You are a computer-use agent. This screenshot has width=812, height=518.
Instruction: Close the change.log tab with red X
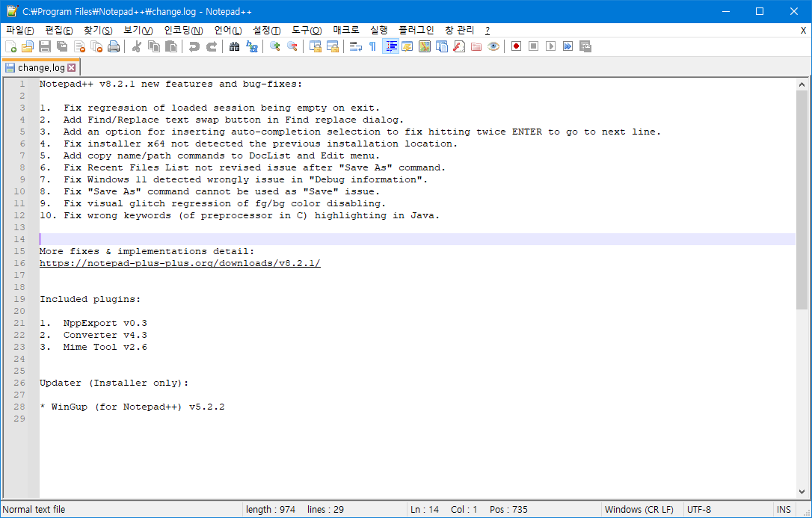[x=72, y=68]
